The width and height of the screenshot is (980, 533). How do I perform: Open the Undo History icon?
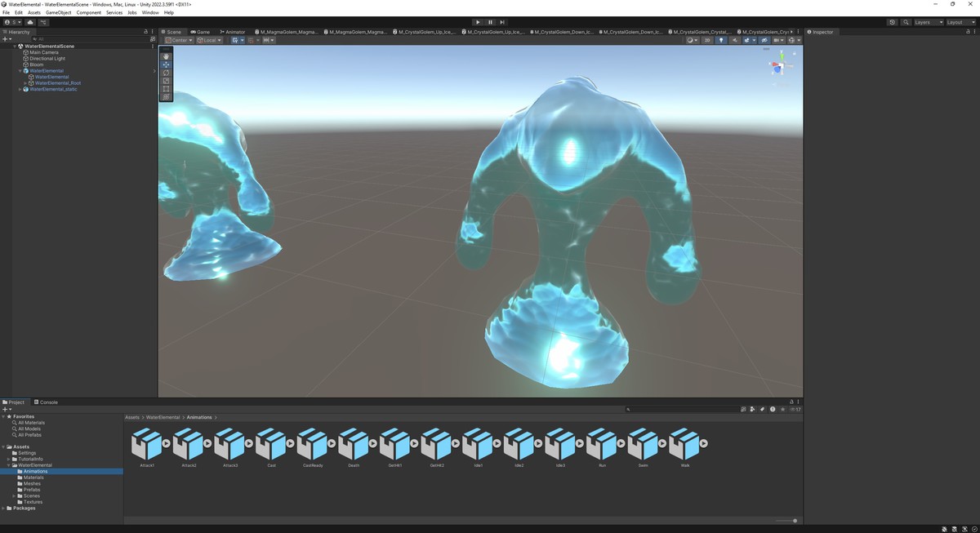pyautogui.click(x=892, y=22)
